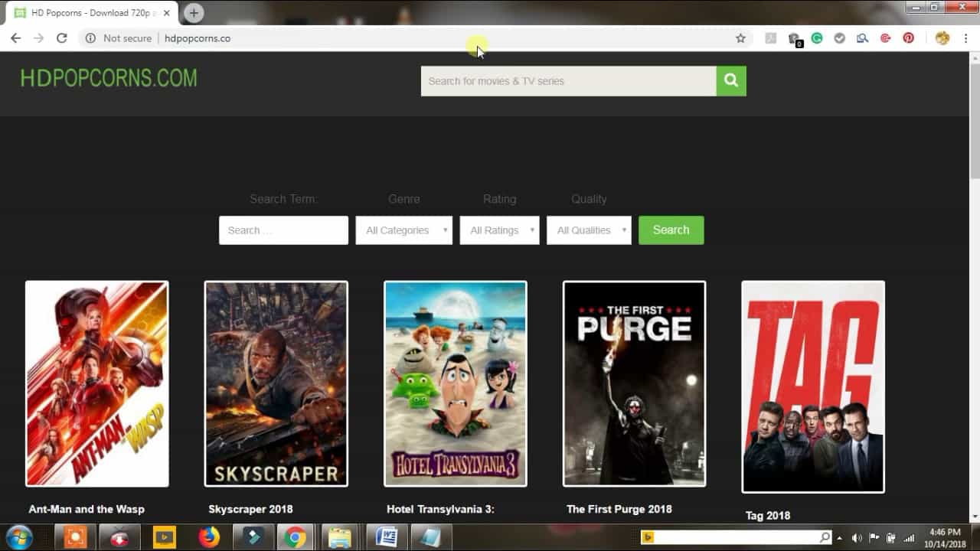Screen dimensions: 980x551
Task: Expand the All Ratings dropdown
Action: 499,230
